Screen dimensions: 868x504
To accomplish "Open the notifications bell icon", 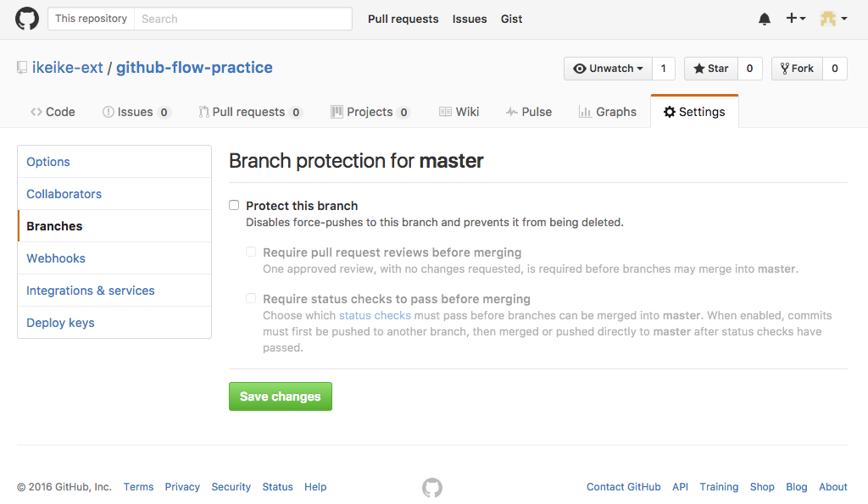I will pos(765,19).
